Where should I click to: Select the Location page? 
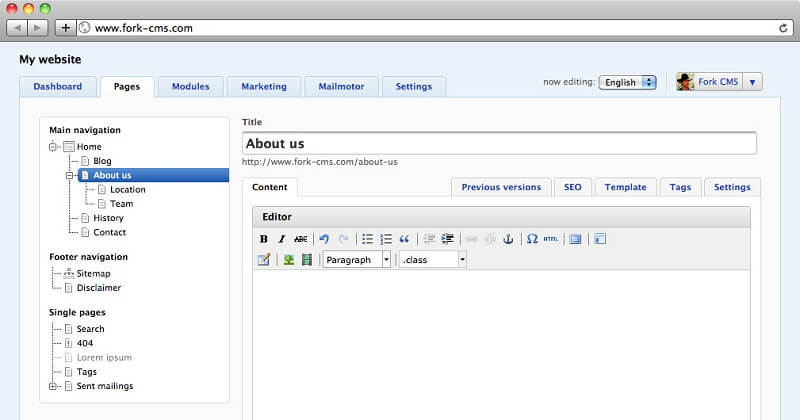pyautogui.click(x=128, y=190)
